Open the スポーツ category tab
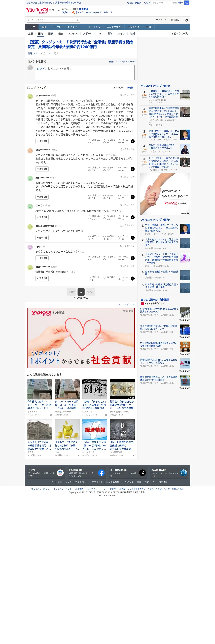 88,34
